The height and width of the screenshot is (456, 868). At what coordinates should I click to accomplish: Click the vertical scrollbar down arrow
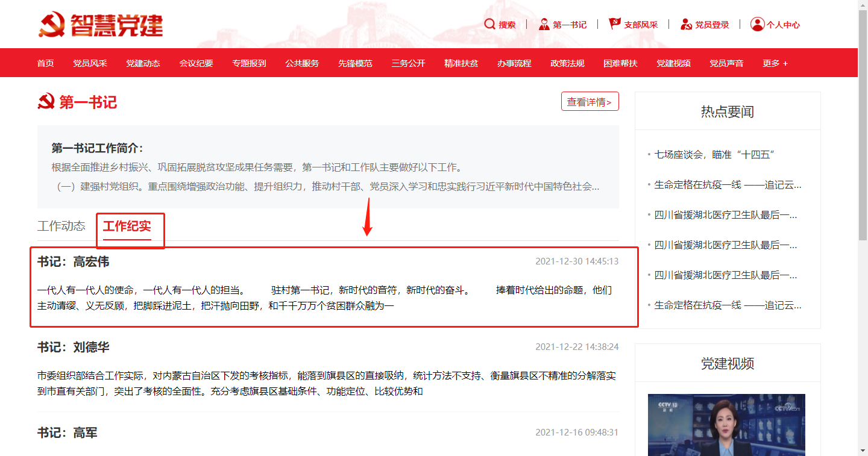pyautogui.click(x=863, y=450)
